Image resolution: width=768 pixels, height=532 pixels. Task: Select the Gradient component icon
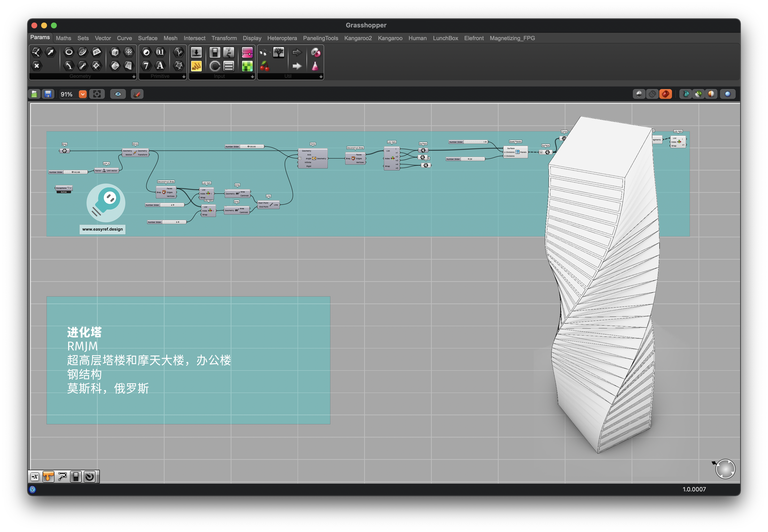247,52
